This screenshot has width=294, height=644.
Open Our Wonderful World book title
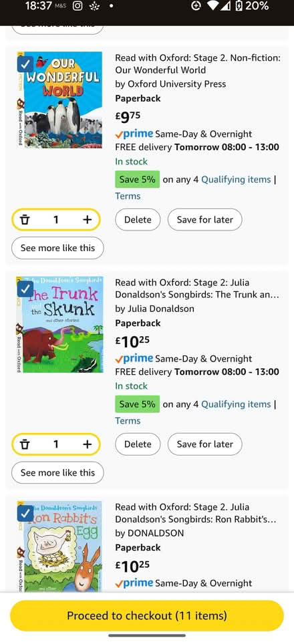pyautogui.click(x=198, y=64)
